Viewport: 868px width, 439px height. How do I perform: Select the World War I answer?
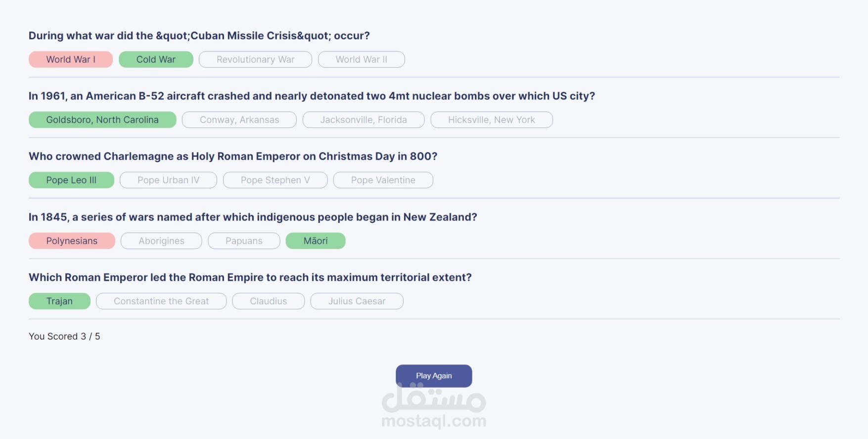71,59
